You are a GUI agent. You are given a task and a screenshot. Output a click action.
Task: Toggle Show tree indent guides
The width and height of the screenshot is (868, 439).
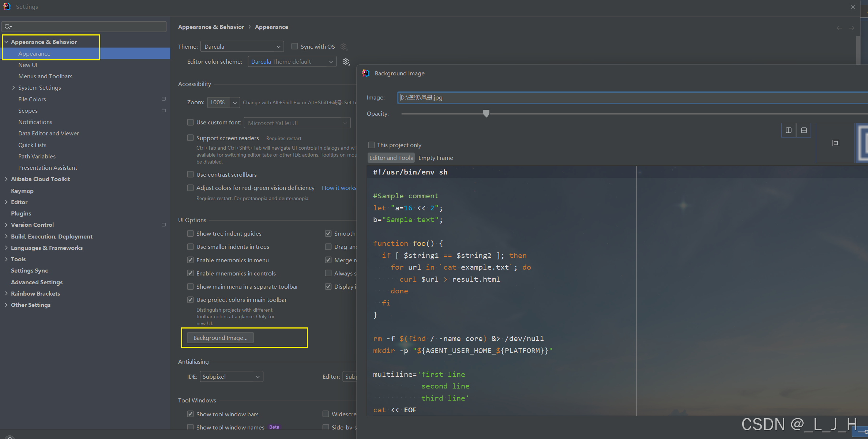[x=190, y=233]
